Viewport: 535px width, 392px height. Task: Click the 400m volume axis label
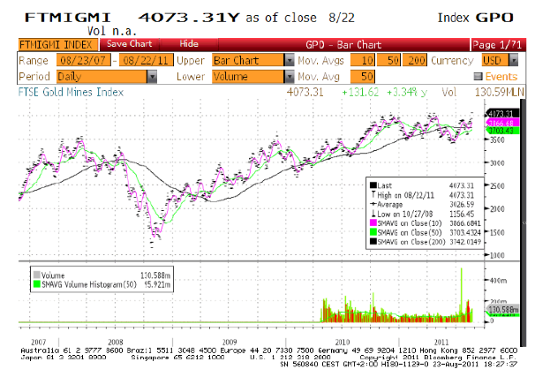click(x=498, y=281)
